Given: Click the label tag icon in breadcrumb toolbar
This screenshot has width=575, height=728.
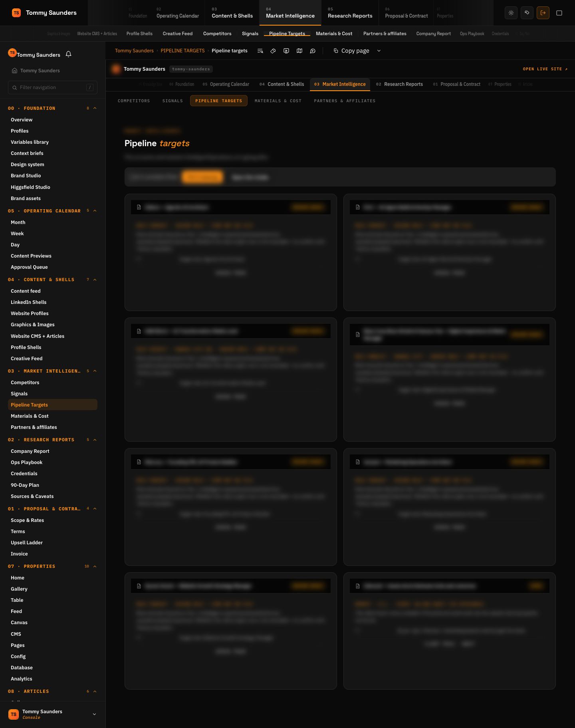Looking at the screenshot, I should (x=273, y=51).
